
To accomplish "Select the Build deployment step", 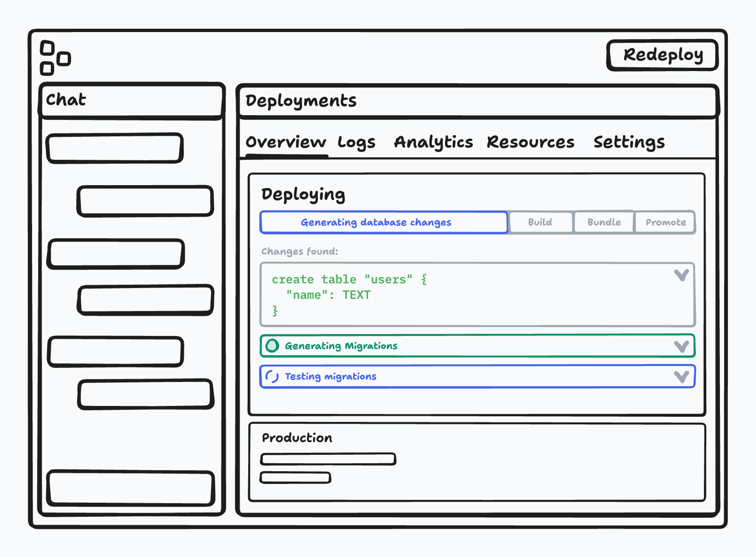I will coord(541,223).
